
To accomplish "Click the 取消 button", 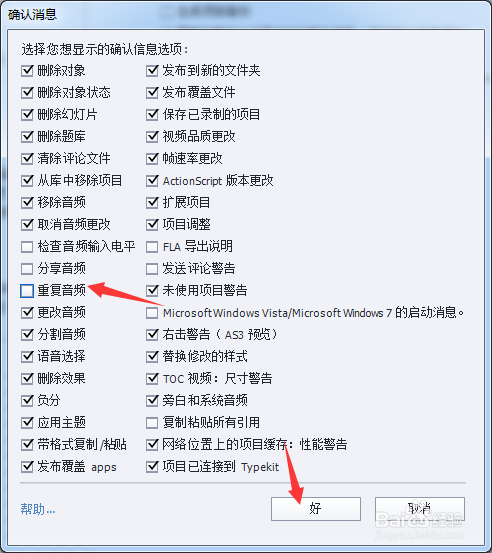I will [420, 509].
